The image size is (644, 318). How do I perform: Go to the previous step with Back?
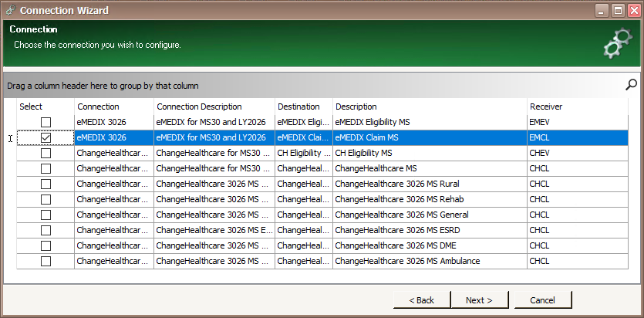tap(422, 300)
